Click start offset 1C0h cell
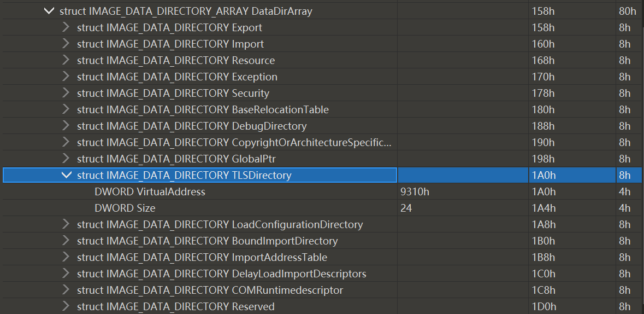 (544, 274)
